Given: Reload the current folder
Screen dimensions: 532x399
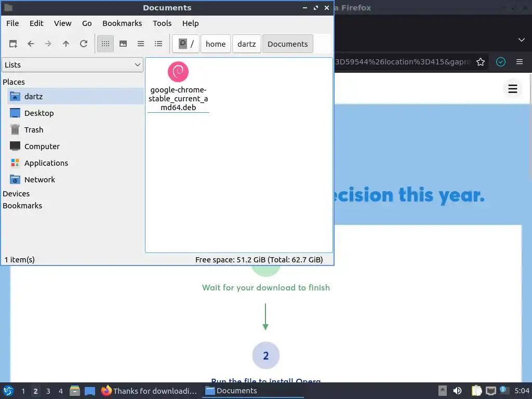Looking at the screenshot, I should point(84,44).
